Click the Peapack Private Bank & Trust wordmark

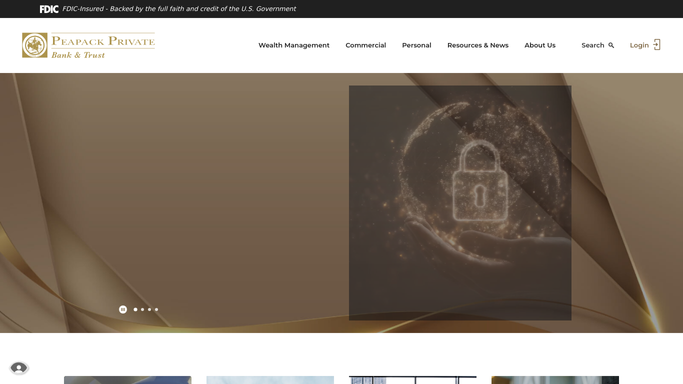[103, 46]
